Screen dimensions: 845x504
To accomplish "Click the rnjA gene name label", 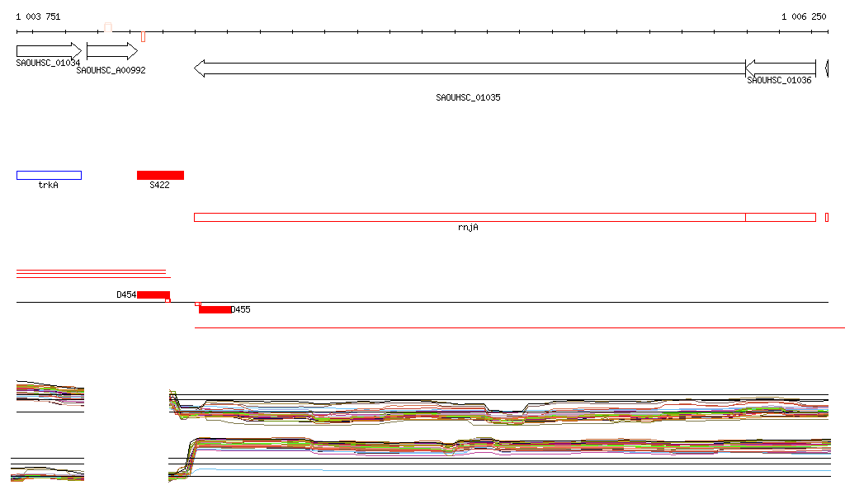I will pyautogui.click(x=469, y=227).
